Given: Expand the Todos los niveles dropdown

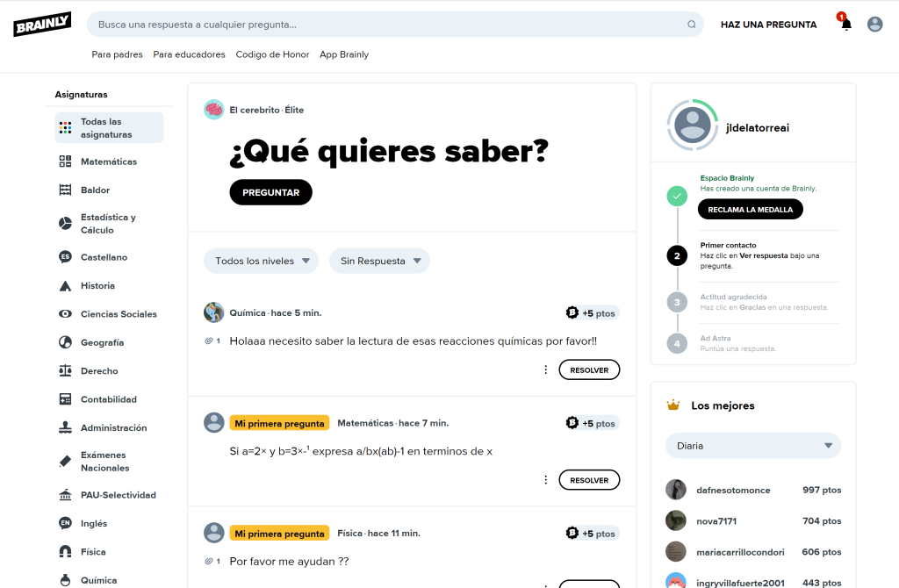Looking at the screenshot, I should coord(261,261).
